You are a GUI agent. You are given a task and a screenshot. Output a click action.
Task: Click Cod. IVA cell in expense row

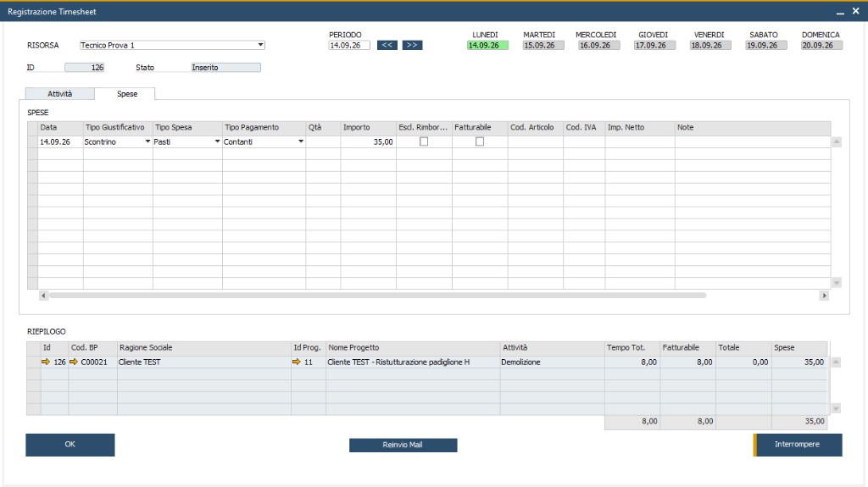click(x=584, y=141)
